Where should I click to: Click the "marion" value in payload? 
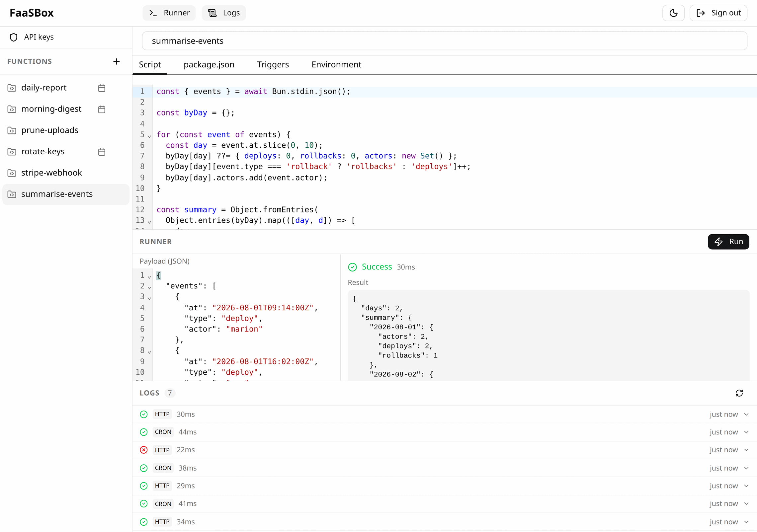pyautogui.click(x=244, y=329)
